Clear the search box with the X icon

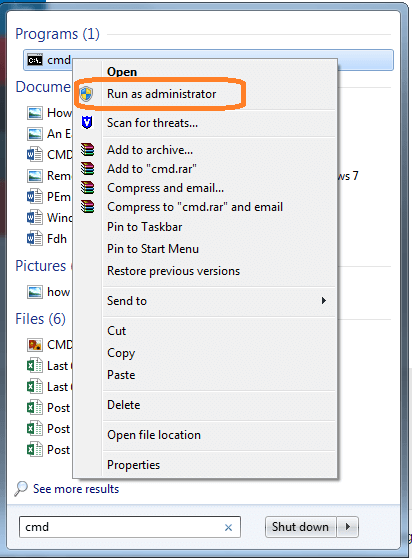(x=228, y=527)
